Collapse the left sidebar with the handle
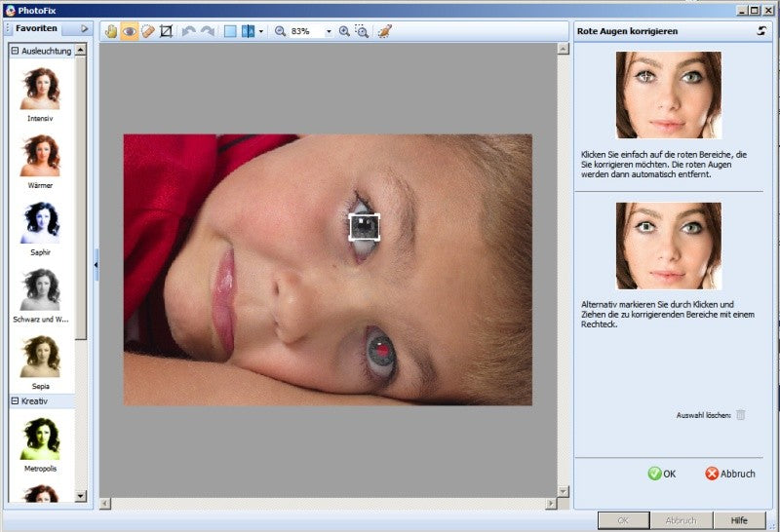The height and width of the screenshot is (532, 780). coord(96,265)
